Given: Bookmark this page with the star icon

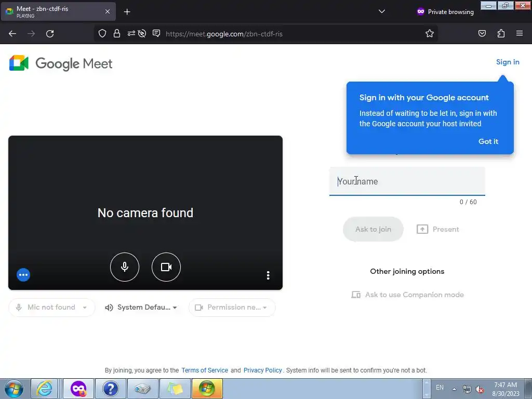Looking at the screenshot, I should click(430, 33).
